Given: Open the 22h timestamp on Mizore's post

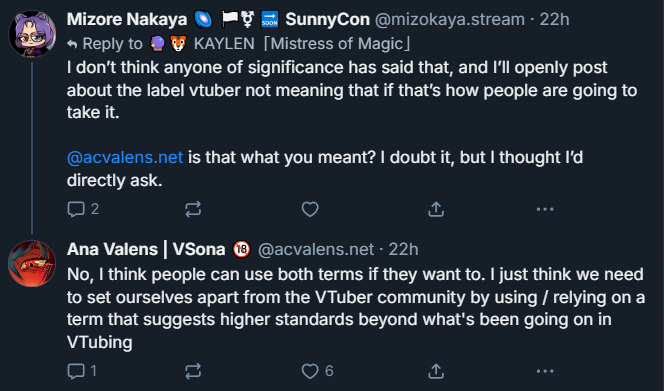Looking at the screenshot, I should (x=554, y=19).
